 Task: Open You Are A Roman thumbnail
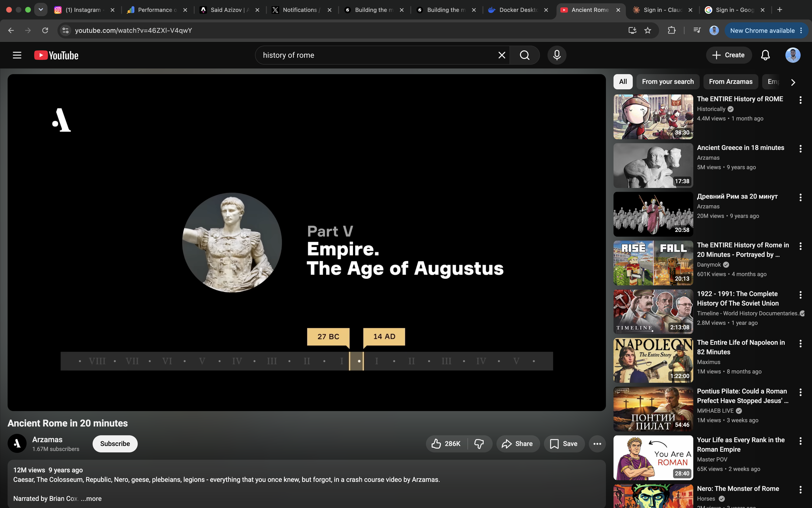653,458
